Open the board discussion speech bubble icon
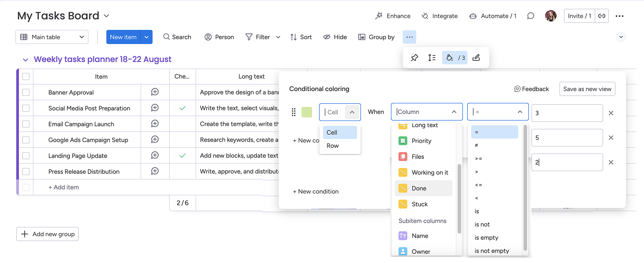 click(x=531, y=16)
